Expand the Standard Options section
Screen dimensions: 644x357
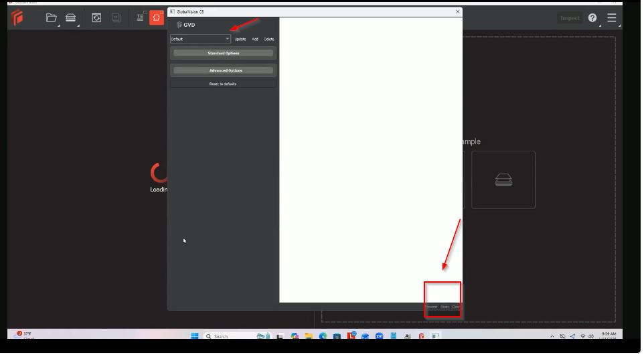pyautogui.click(x=223, y=53)
